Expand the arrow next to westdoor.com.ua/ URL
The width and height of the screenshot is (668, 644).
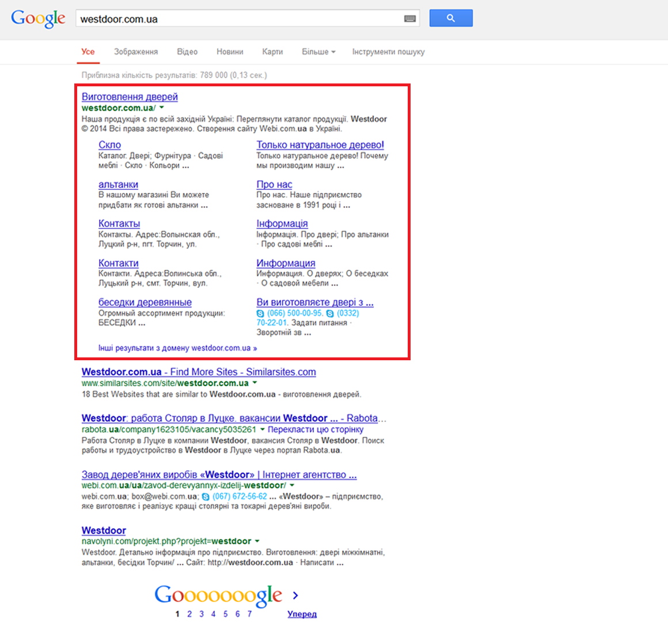click(x=162, y=108)
